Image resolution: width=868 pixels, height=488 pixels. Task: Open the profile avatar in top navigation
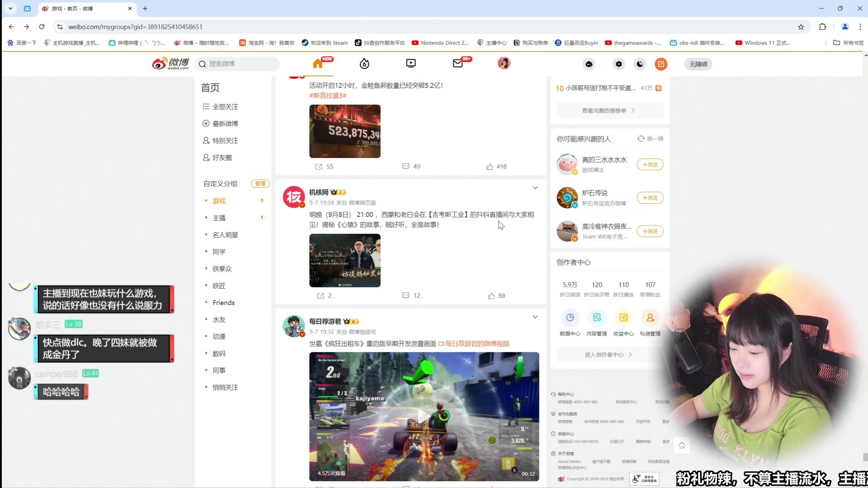(x=504, y=63)
